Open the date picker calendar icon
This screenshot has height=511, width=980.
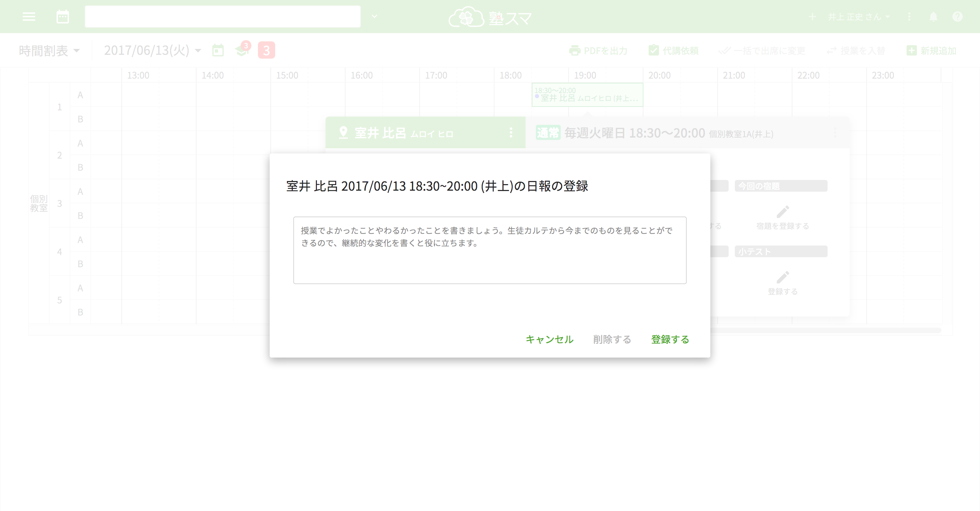pos(218,50)
